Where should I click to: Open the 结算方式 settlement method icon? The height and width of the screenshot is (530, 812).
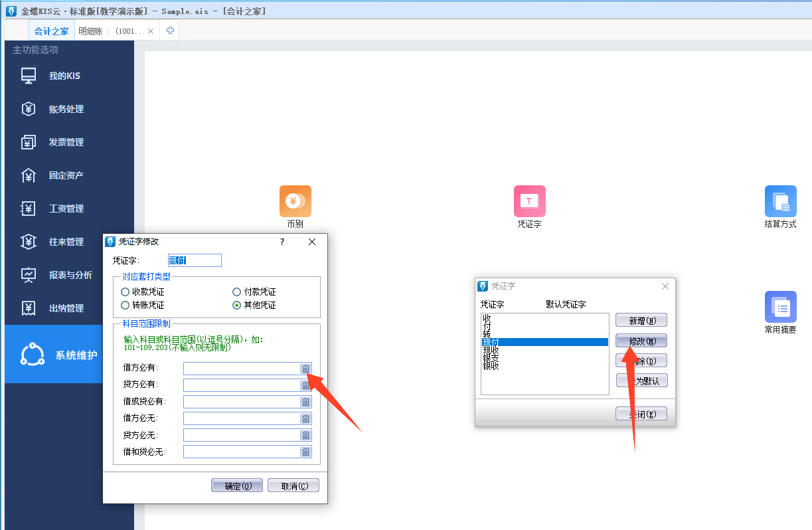point(780,201)
